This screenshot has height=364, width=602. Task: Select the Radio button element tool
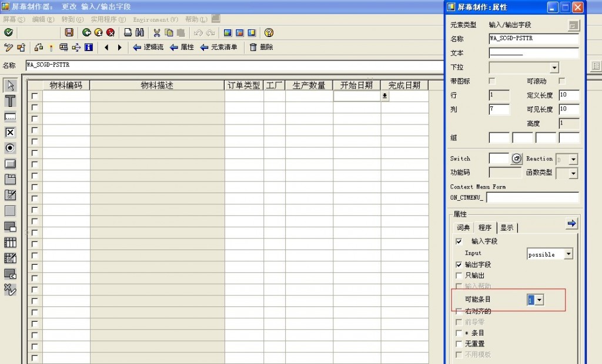coord(10,148)
